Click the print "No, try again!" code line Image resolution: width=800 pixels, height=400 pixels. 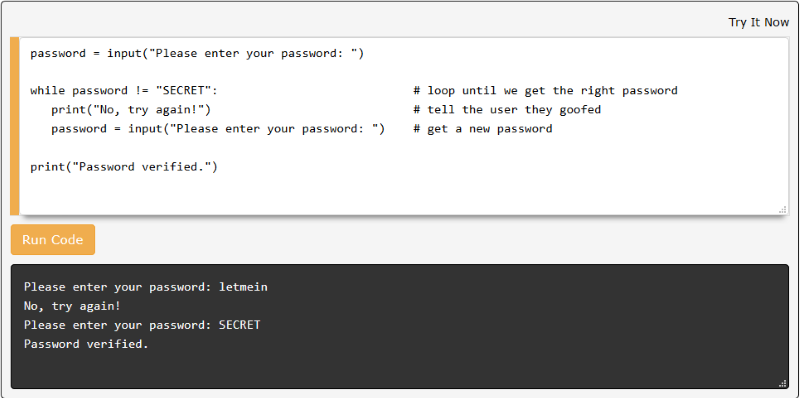(x=131, y=109)
